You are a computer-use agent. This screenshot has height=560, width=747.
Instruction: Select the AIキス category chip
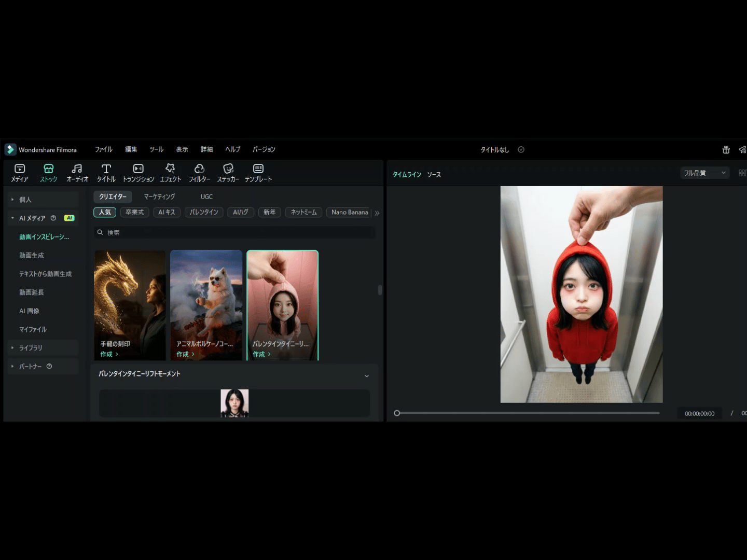pyautogui.click(x=167, y=212)
